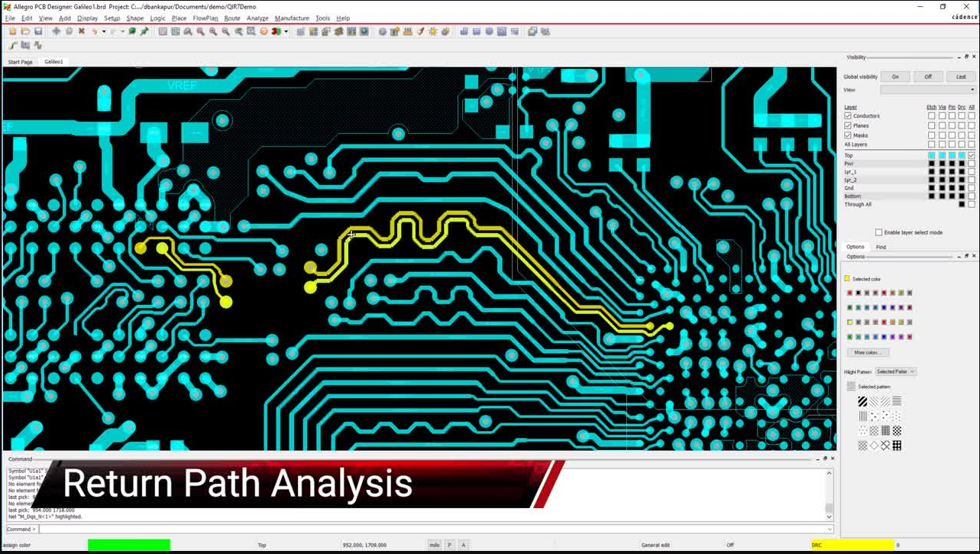Choose the bold diagonal stripe pattern
The image size is (980, 554).
[862, 401]
